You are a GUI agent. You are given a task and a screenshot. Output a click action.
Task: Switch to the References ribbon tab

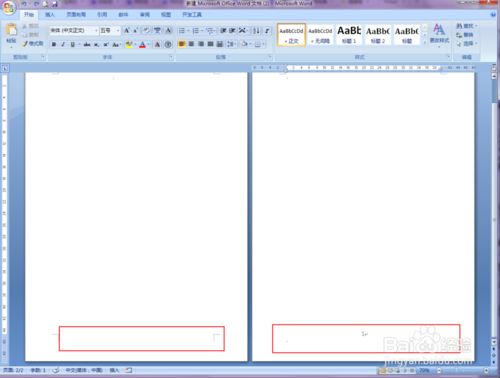click(x=102, y=15)
